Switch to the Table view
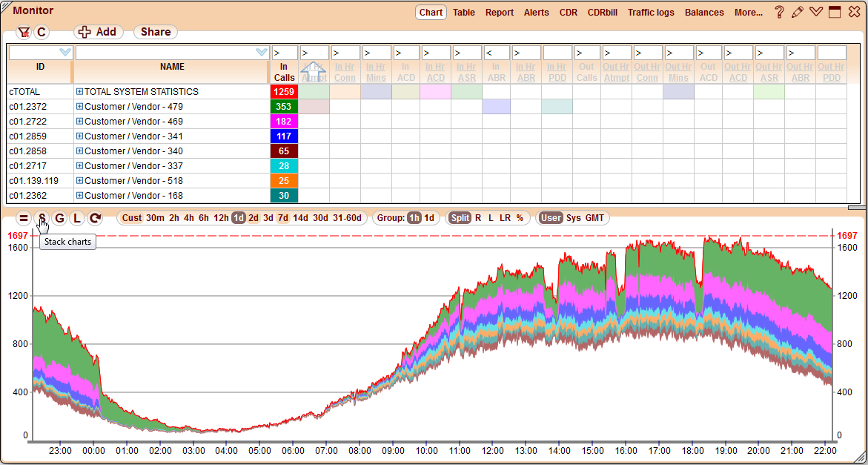The image size is (868, 465). tap(463, 13)
